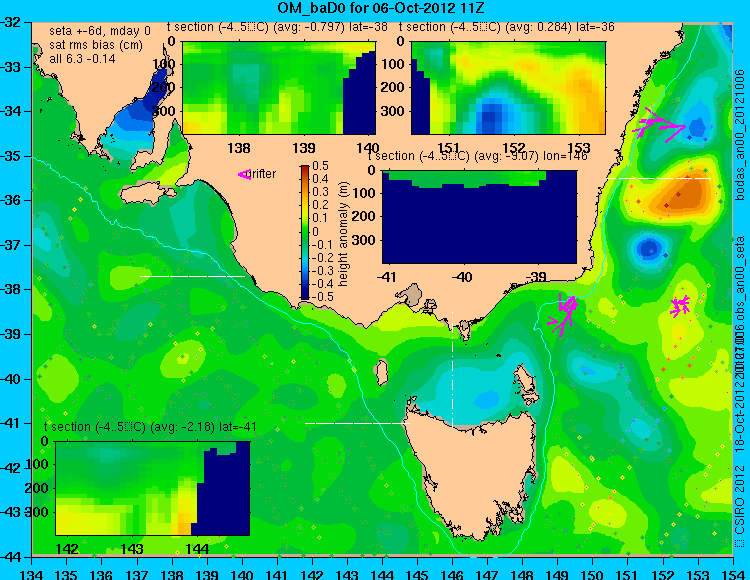Click the white vertical dashed line at longitude 146
The height and width of the screenshot is (580, 750).
[x=452, y=369]
